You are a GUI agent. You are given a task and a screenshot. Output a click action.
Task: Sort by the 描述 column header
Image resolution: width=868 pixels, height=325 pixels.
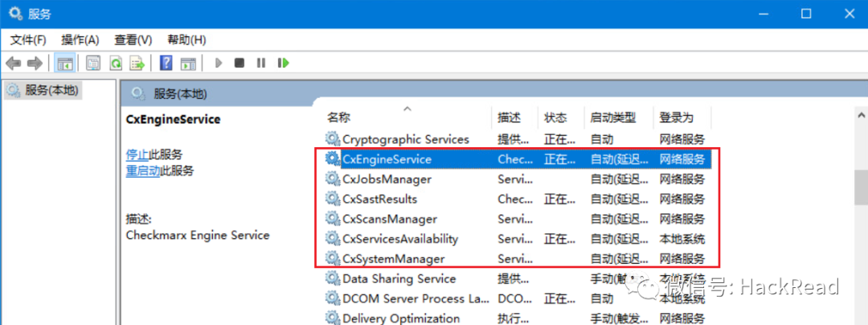(x=515, y=117)
